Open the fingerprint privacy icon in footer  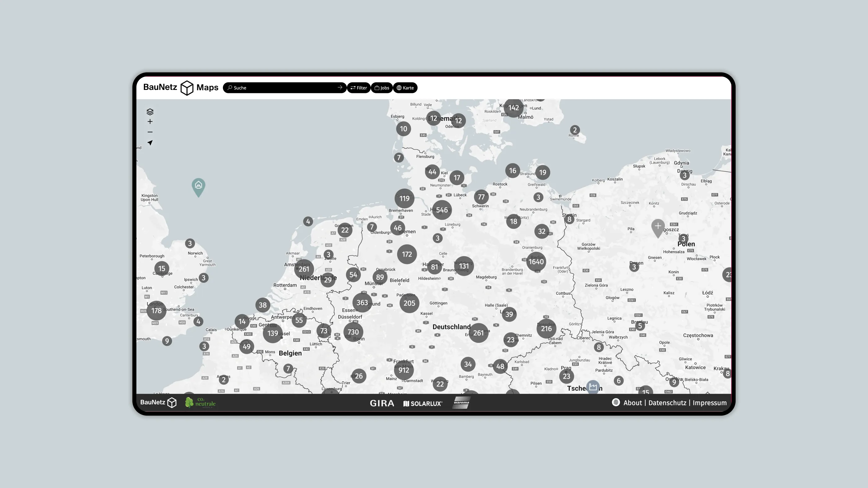(616, 402)
